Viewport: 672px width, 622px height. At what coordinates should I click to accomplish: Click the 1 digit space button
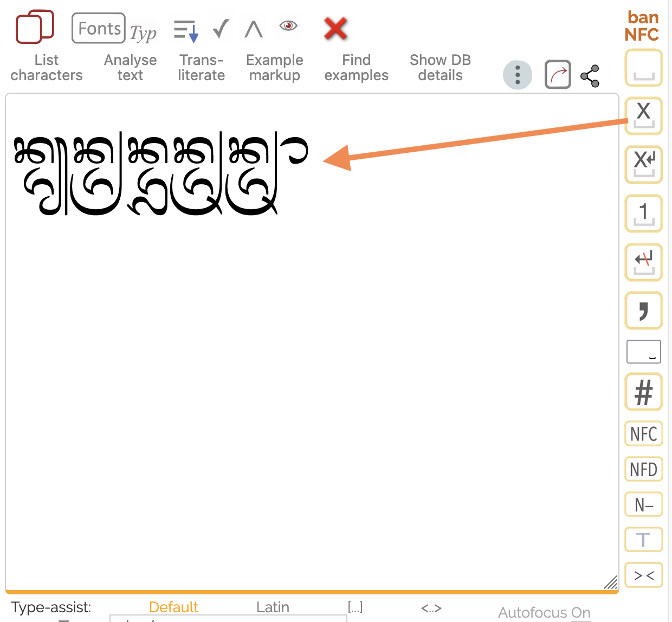644,213
